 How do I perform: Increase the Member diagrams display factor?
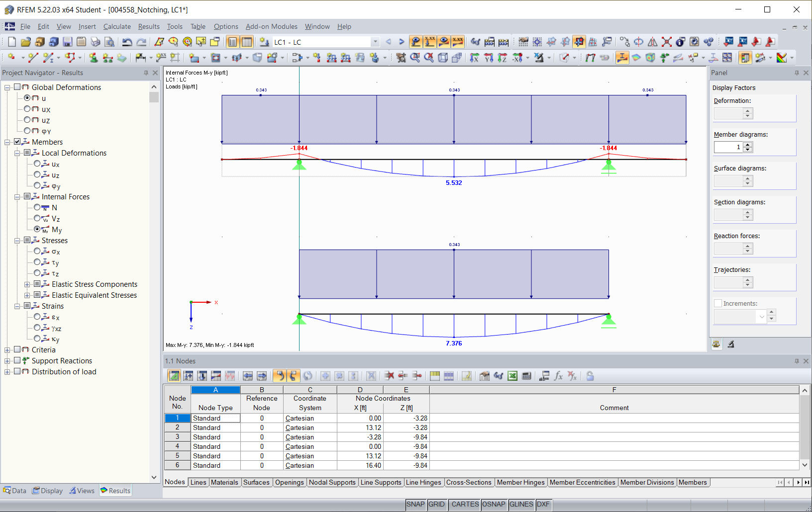747,144
